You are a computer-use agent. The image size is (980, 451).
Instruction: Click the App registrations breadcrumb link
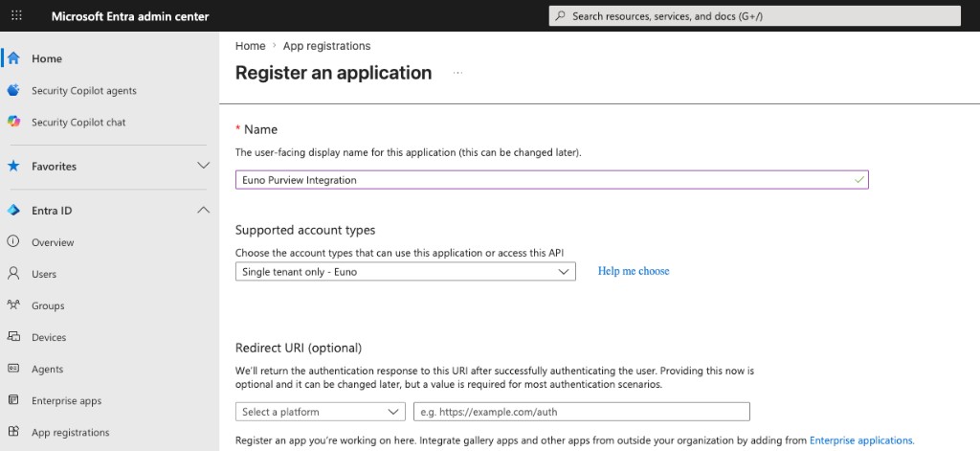click(x=327, y=46)
